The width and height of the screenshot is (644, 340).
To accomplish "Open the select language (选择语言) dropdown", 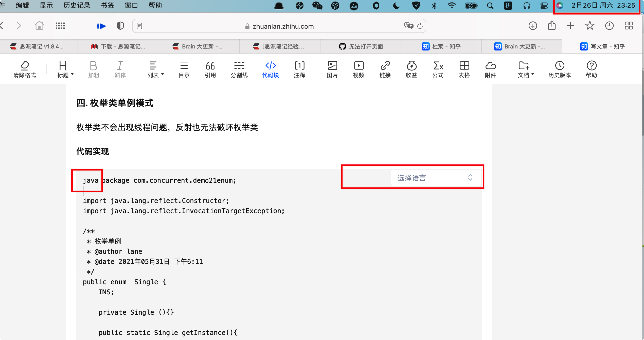I will point(436,178).
